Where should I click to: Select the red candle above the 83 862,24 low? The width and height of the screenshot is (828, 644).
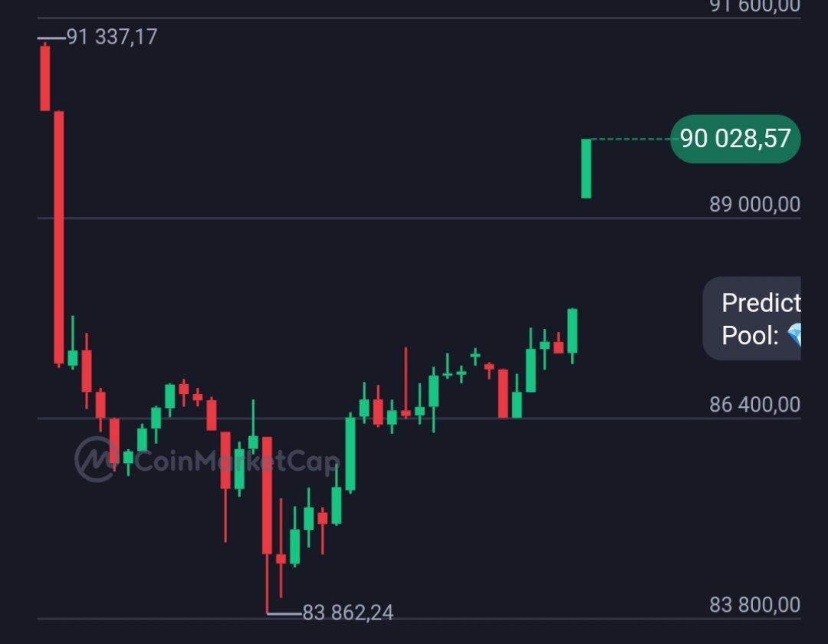tap(267, 495)
